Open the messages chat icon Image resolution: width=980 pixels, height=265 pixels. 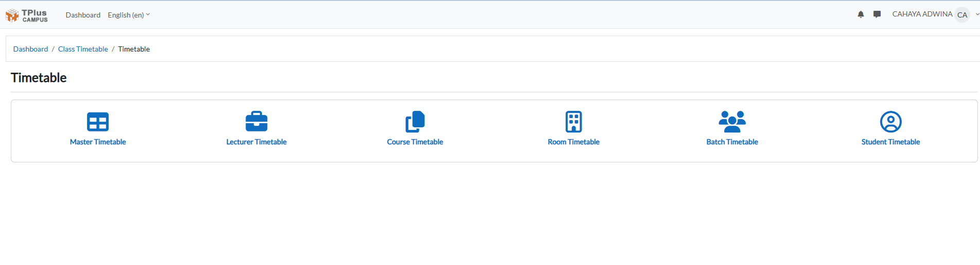877,14
